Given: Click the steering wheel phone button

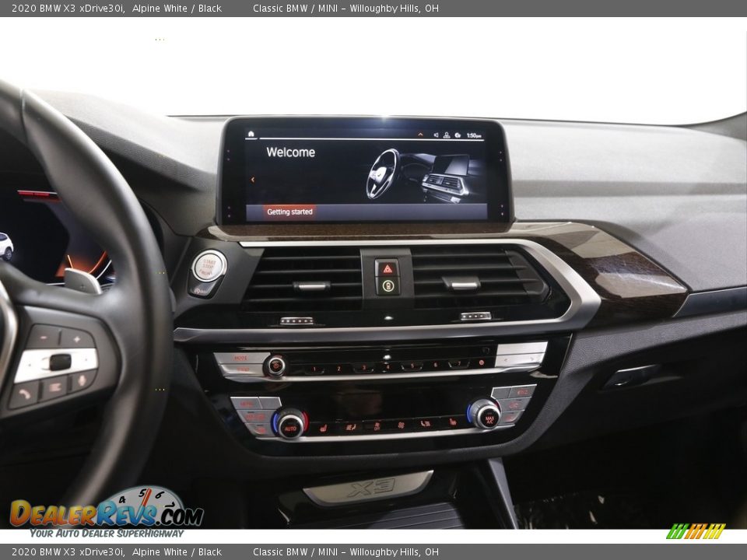Looking at the screenshot, I should click(x=24, y=394).
